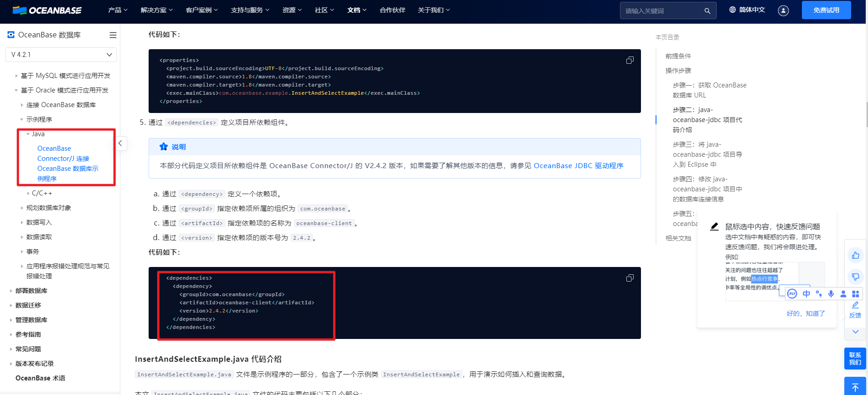Click the person icon in input toolbar

pyautogui.click(x=843, y=294)
